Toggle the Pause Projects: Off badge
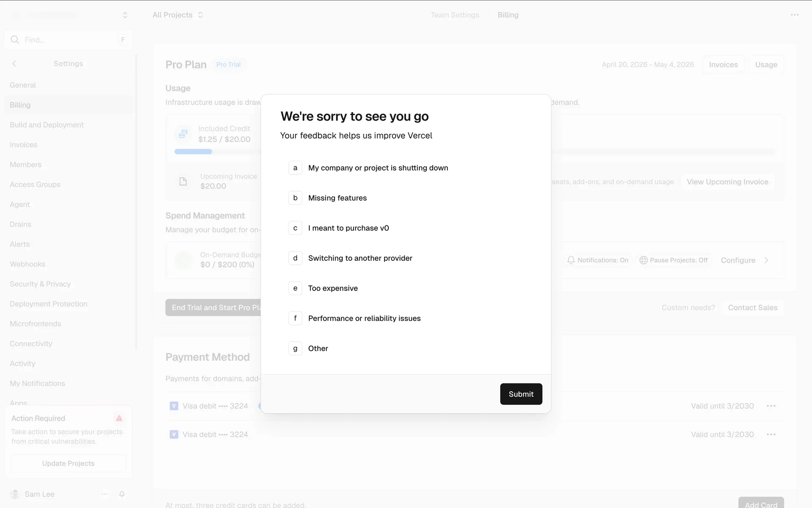The width and height of the screenshot is (812, 508). tap(673, 260)
